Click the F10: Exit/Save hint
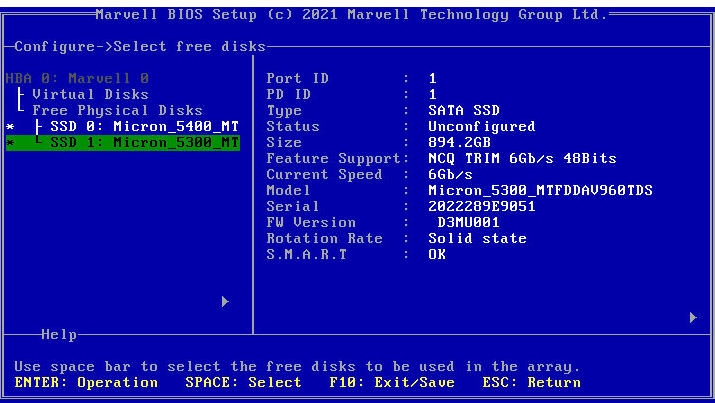Image resolution: width=715 pixels, height=403 pixels. [x=392, y=382]
